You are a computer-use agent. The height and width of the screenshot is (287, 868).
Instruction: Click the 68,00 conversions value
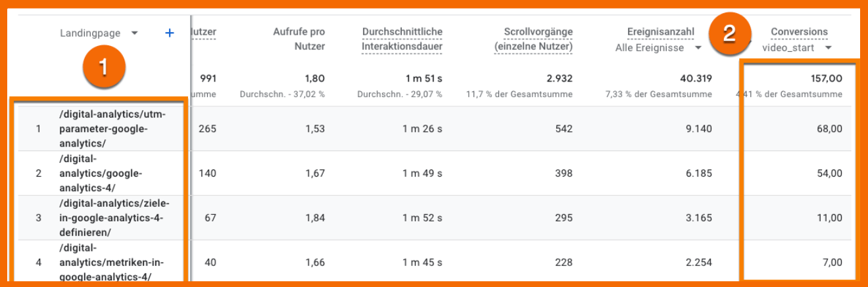(829, 129)
